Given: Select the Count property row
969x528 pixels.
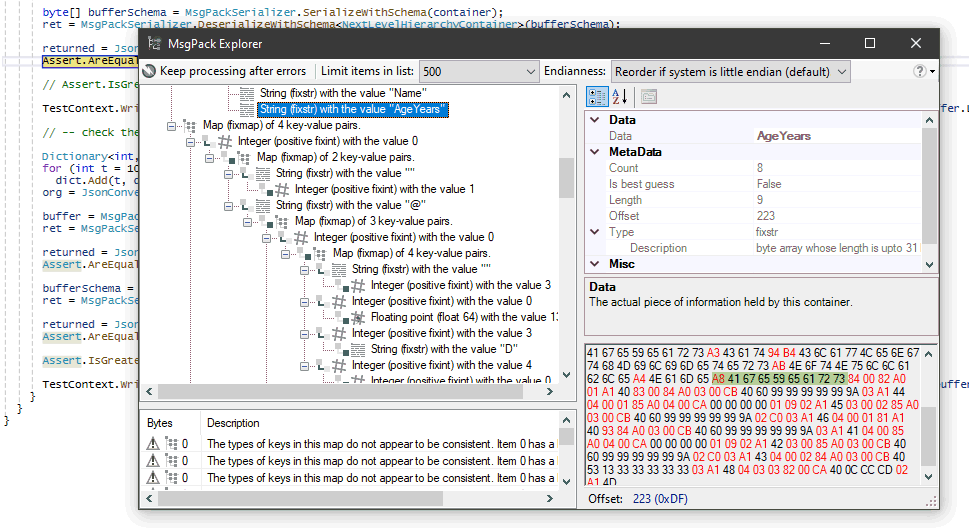Looking at the screenshot, I should pyautogui.click(x=753, y=168).
